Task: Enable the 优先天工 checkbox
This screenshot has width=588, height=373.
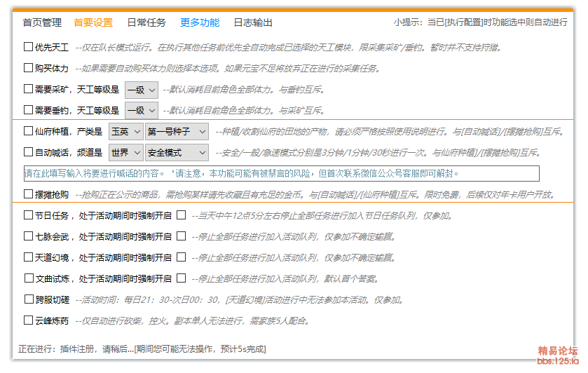Action: [x=28, y=47]
